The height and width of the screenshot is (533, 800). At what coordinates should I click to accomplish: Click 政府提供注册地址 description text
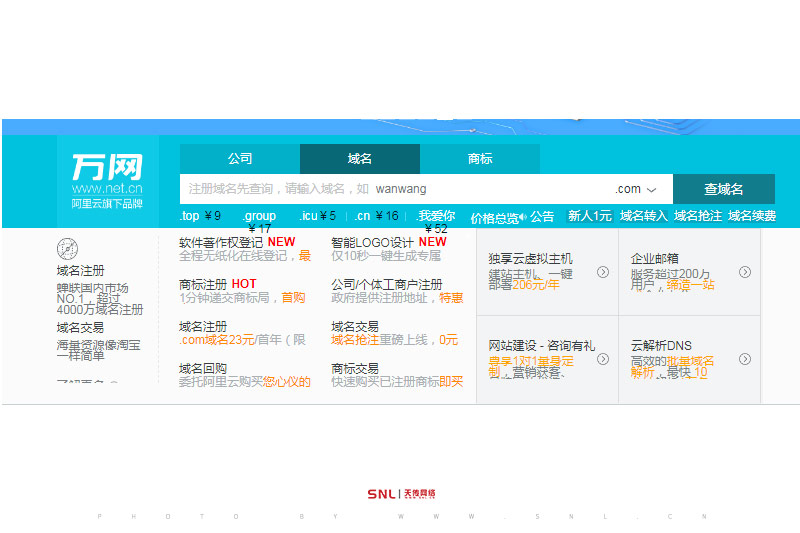click(x=379, y=297)
